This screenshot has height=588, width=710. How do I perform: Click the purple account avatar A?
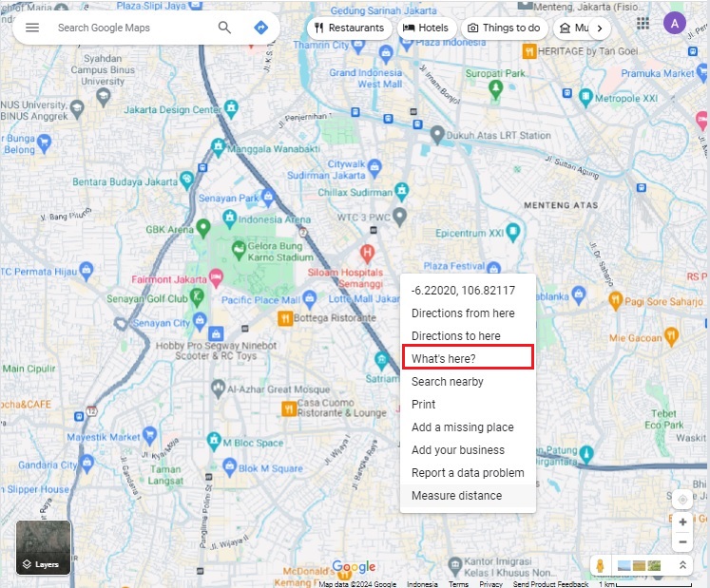point(675,23)
